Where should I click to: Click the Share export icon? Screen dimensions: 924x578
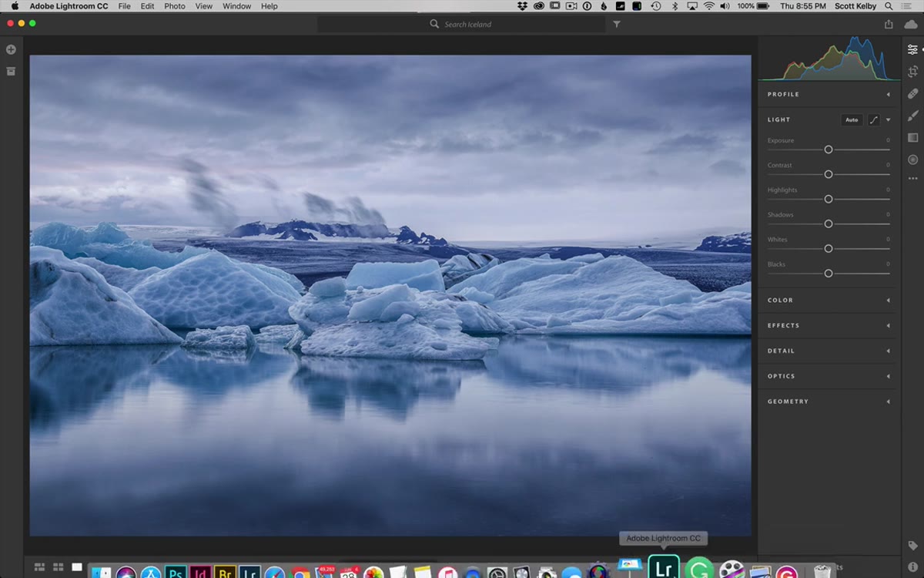(x=889, y=24)
